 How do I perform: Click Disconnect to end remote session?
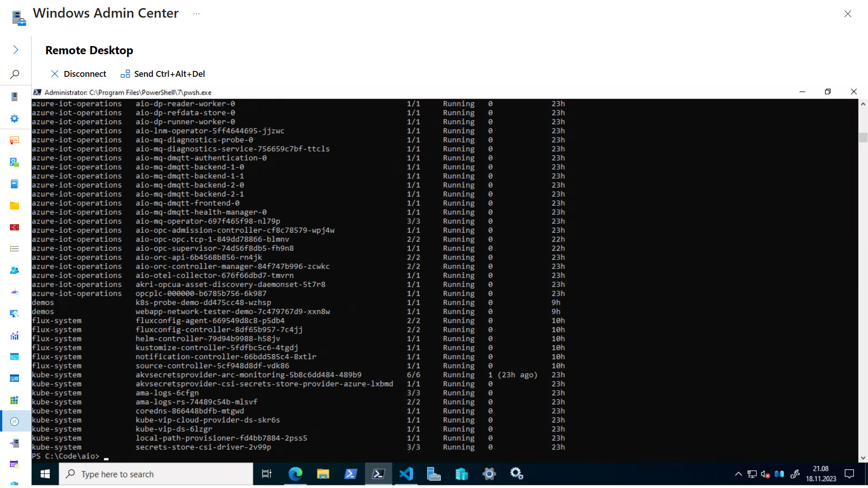[x=79, y=74]
